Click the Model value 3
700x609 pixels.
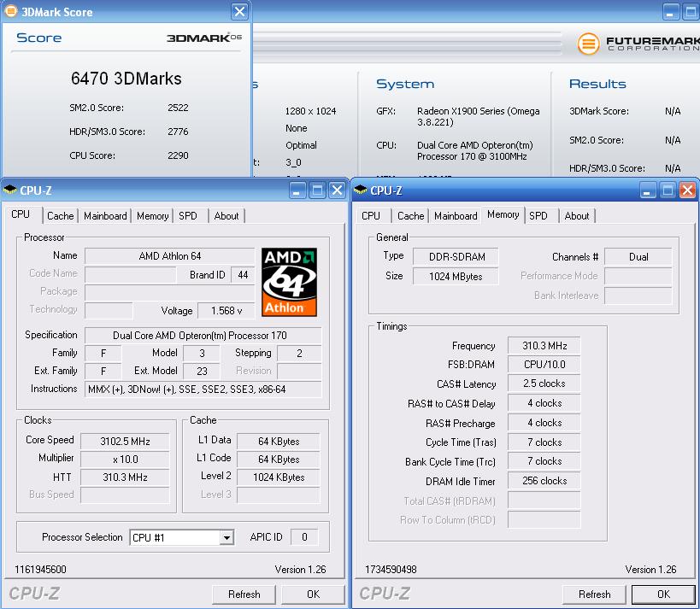[202, 354]
